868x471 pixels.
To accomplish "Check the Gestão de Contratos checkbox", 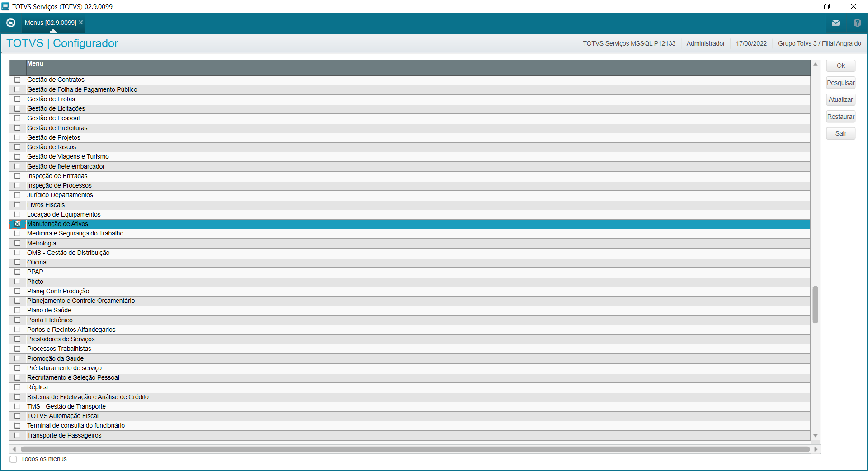I will [17, 80].
